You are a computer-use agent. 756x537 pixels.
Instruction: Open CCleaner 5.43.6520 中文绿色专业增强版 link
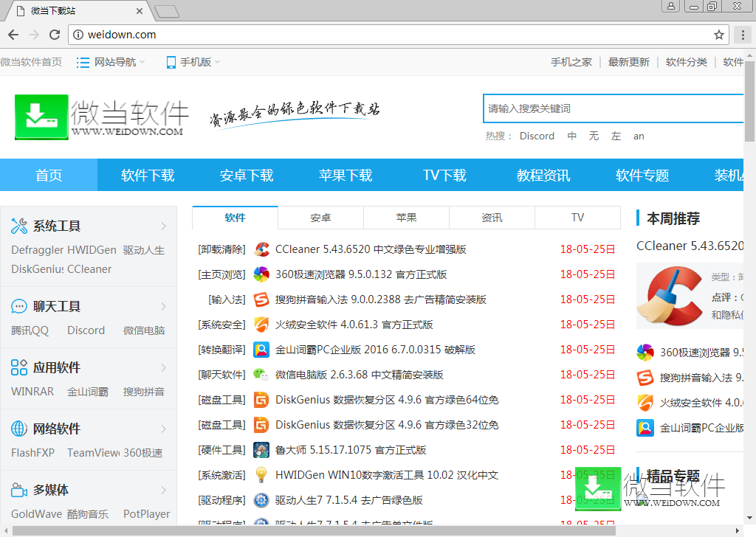371,249
